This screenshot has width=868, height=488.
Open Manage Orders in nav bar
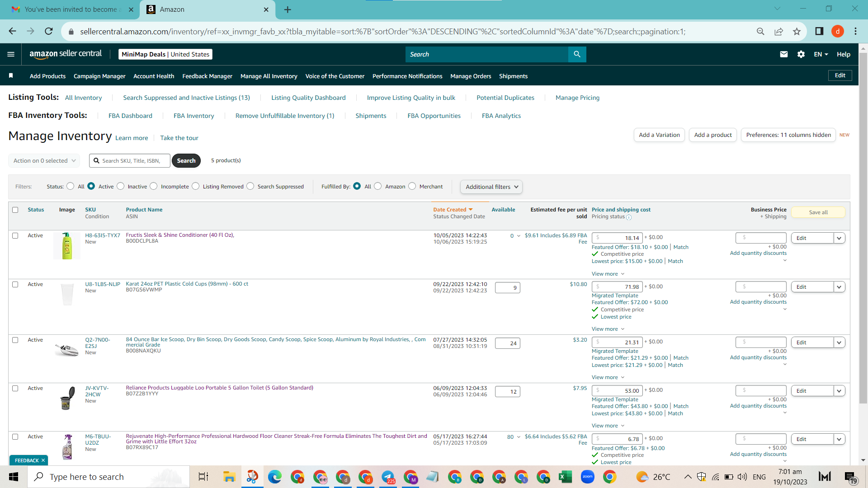[471, 76]
